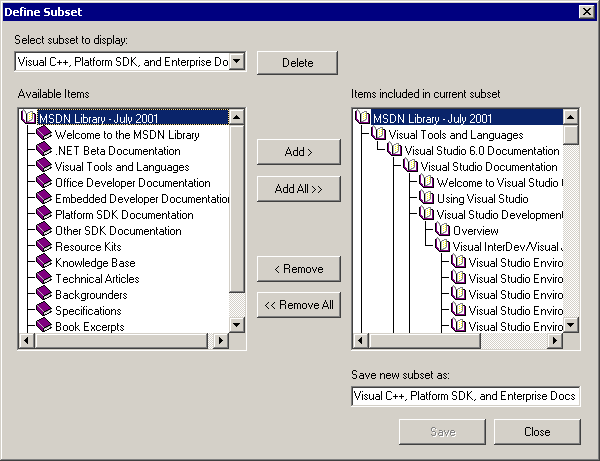Click the open book icon beside Visual Studio 6.0 Documentation
Screen dimensions: 600x461
pos(394,151)
